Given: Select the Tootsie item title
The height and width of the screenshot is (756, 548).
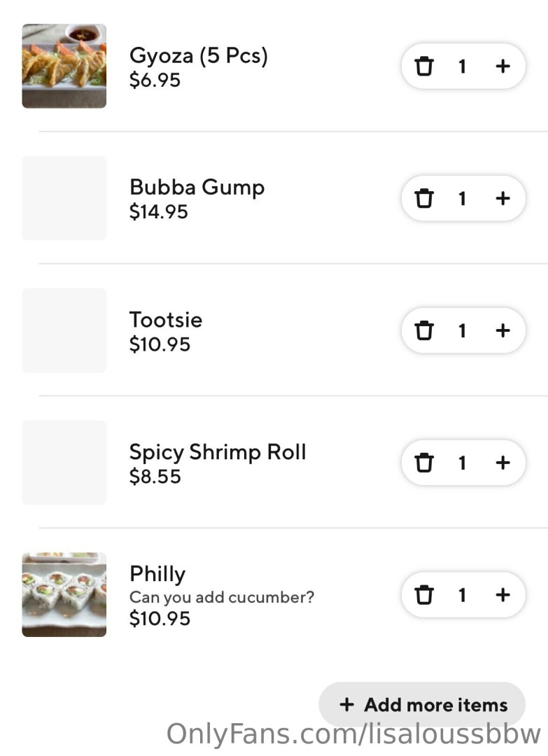Looking at the screenshot, I should [166, 320].
